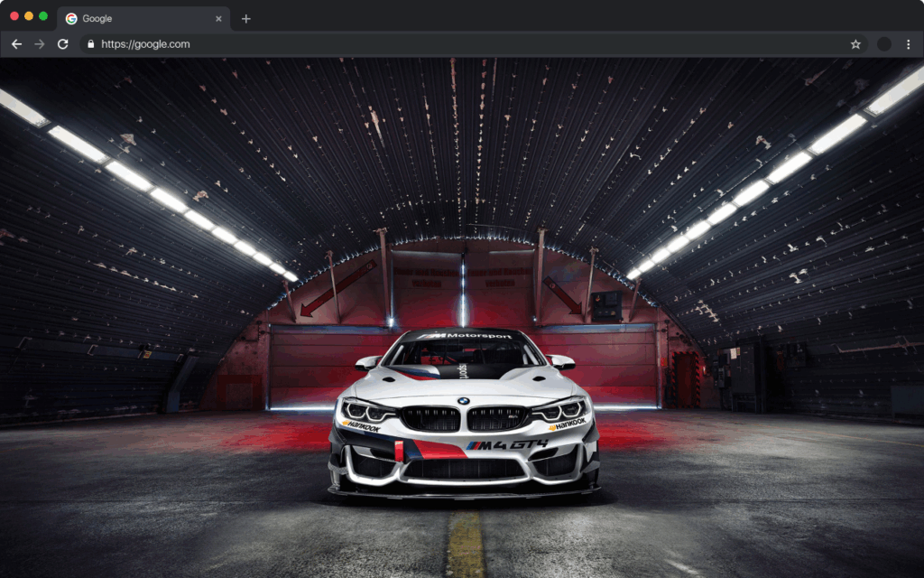The image size is (924, 578).
Task: Select the Google tab
Action: coord(135,17)
